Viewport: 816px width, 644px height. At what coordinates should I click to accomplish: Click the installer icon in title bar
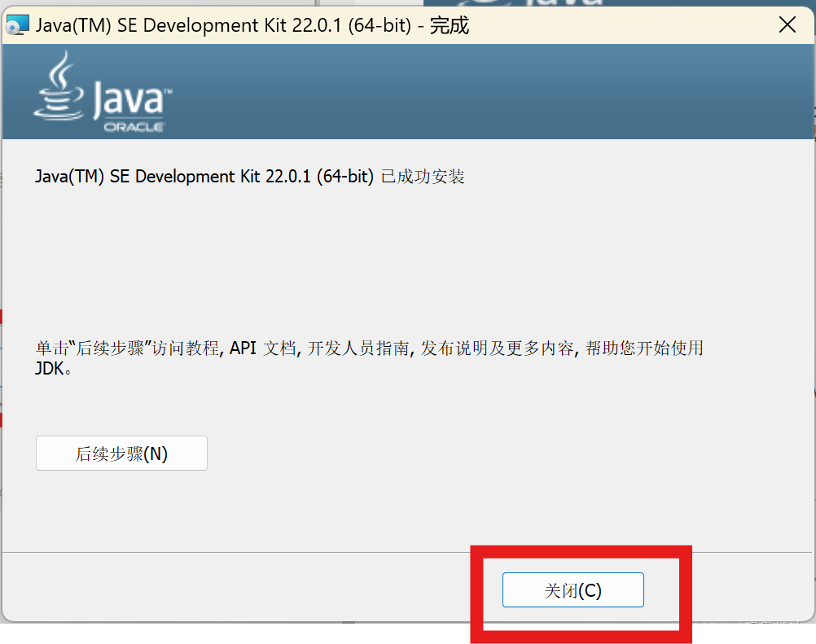pos(17,25)
